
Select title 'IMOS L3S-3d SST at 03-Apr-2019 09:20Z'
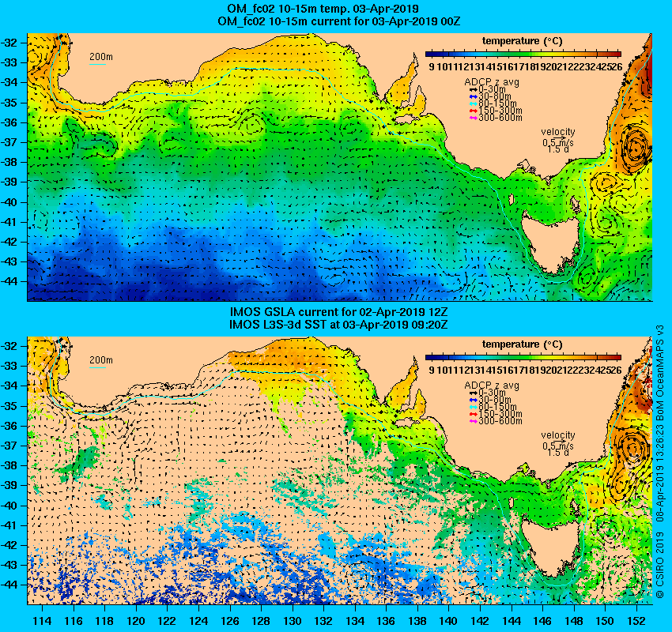338,325
